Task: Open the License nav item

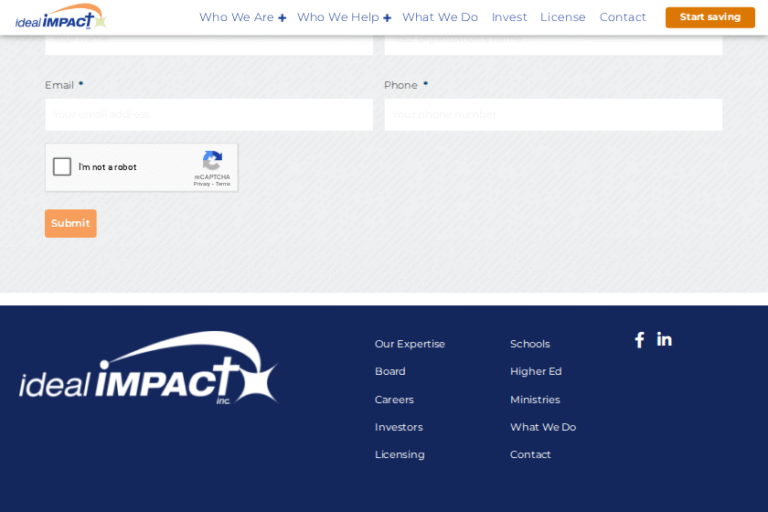Action: pyautogui.click(x=563, y=17)
